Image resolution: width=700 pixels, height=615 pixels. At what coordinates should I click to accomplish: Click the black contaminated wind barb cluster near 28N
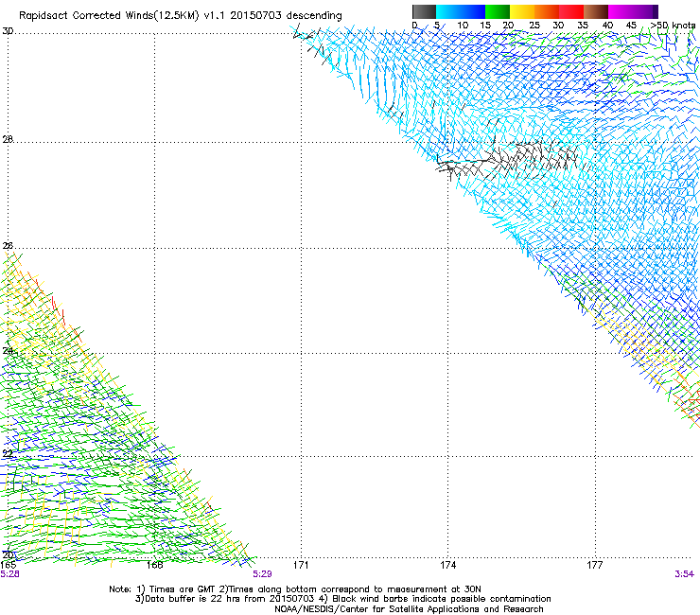(x=514, y=160)
